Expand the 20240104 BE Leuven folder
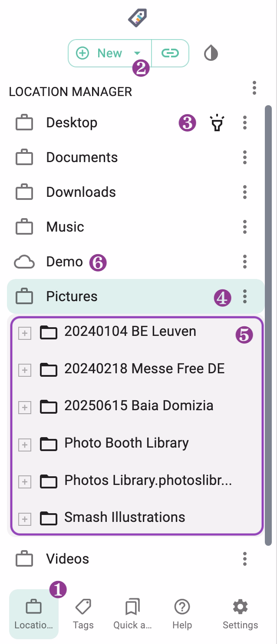Image resolution: width=277 pixels, height=644 pixels. (x=25, y=333)
